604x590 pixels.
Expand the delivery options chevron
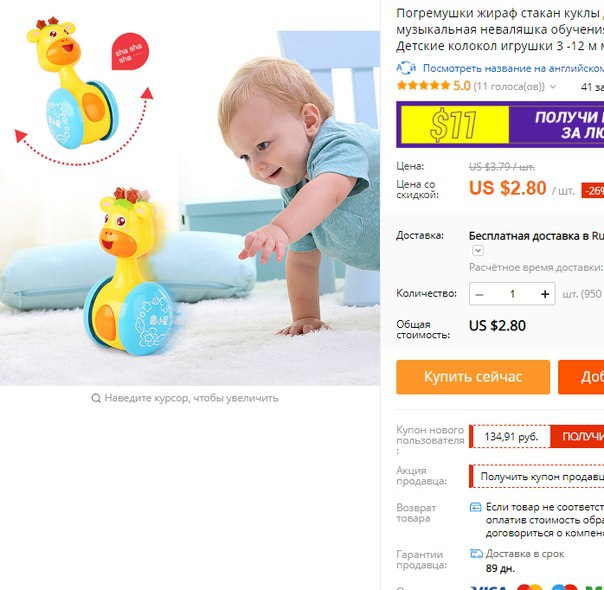[478, 251]
